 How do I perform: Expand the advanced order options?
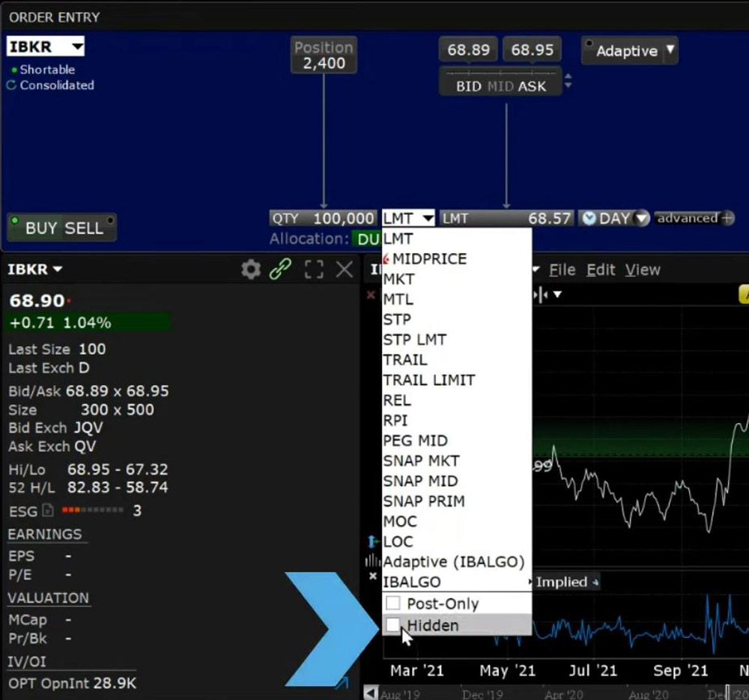point(694,218)
